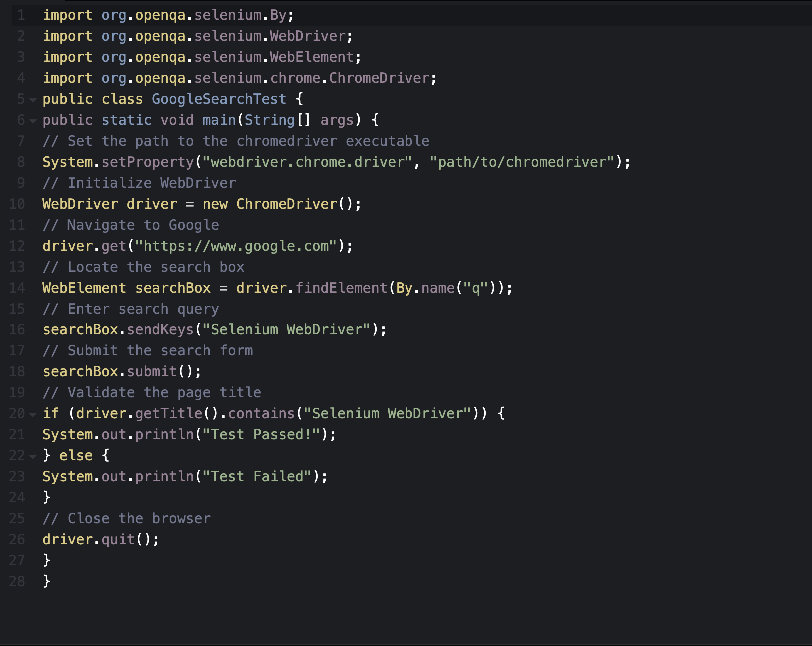
Task: Click the string "path/to/chromedriver"
Action: pos(522,162)
